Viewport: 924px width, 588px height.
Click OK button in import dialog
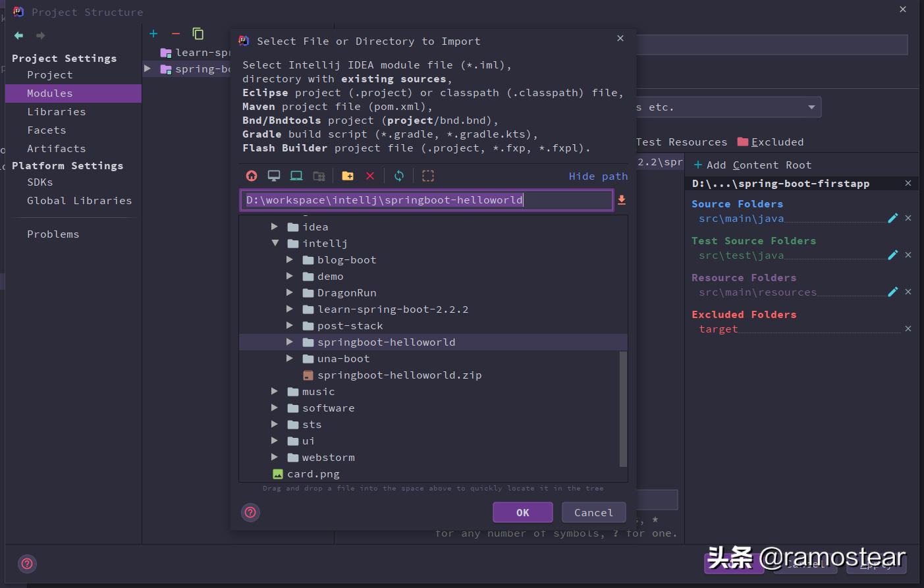(523, 512)
